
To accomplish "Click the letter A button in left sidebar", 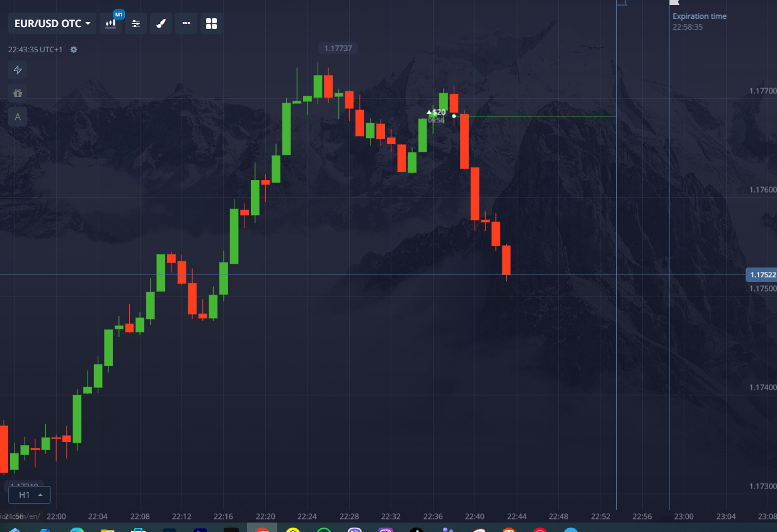I will pyautogui.click(x=18, y=116).
